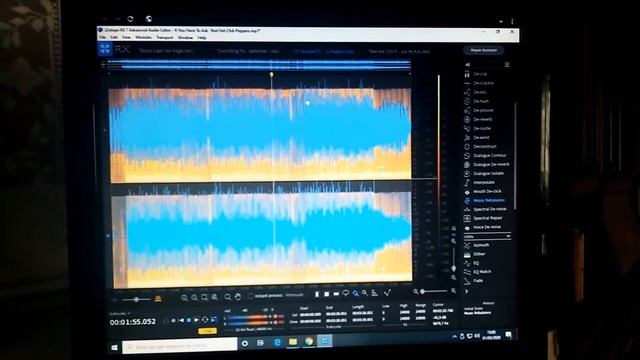This screenshot has height=360, width=640.
Task: Click the Repair Assistant button
Action: 484,50
